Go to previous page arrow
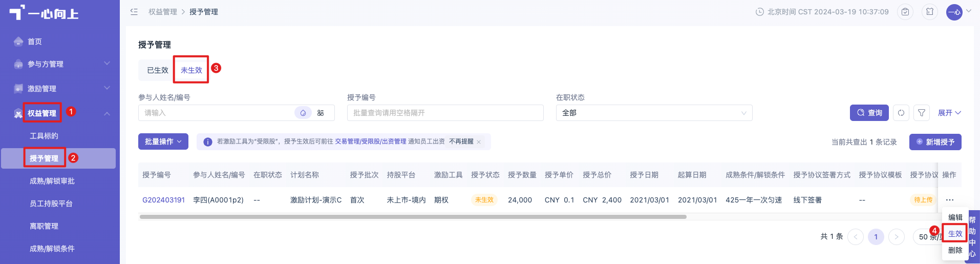Screen dimensions: 980x264 click(x=856, y=237)
